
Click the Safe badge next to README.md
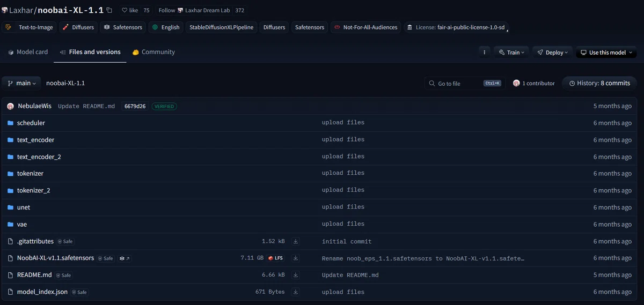63,276
